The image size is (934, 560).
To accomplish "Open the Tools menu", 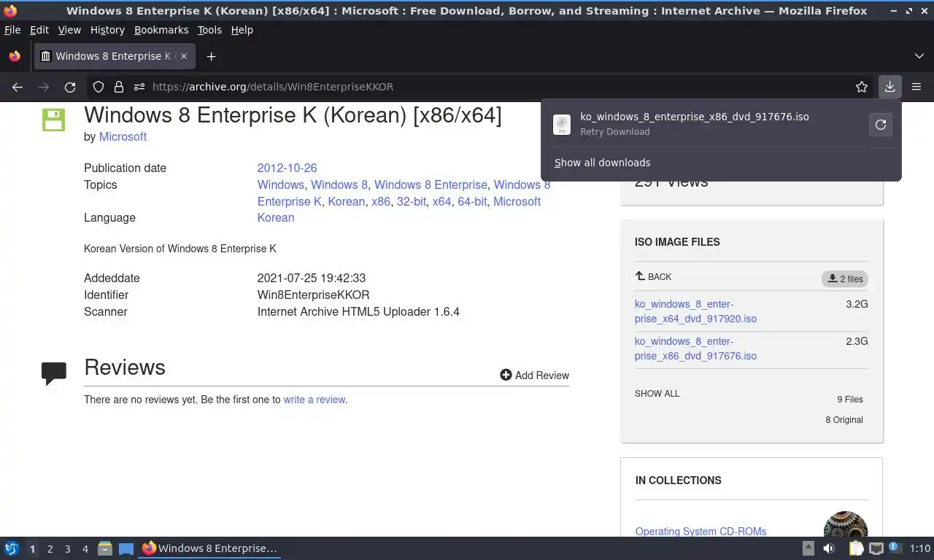I will [209, 30].
